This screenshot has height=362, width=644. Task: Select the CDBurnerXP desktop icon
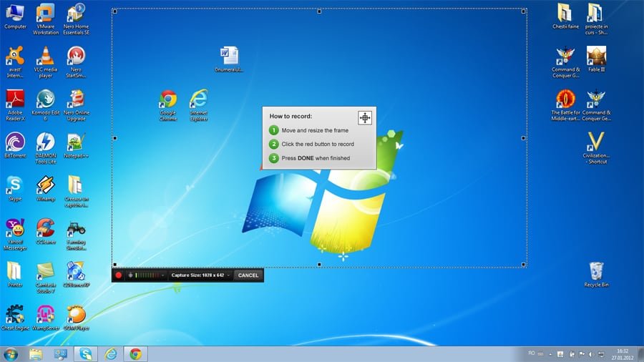pyautogui.click(x=76, y=275)
